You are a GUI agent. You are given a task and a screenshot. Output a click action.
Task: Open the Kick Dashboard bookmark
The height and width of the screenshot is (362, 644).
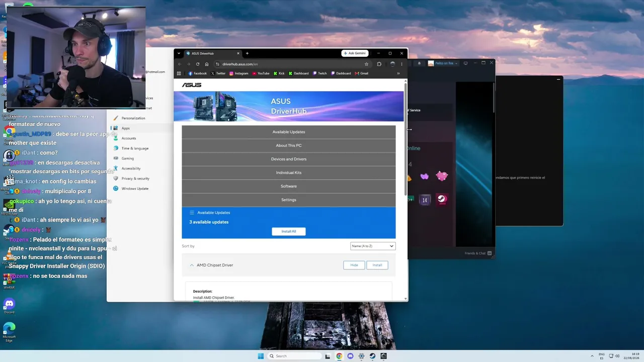299,73
